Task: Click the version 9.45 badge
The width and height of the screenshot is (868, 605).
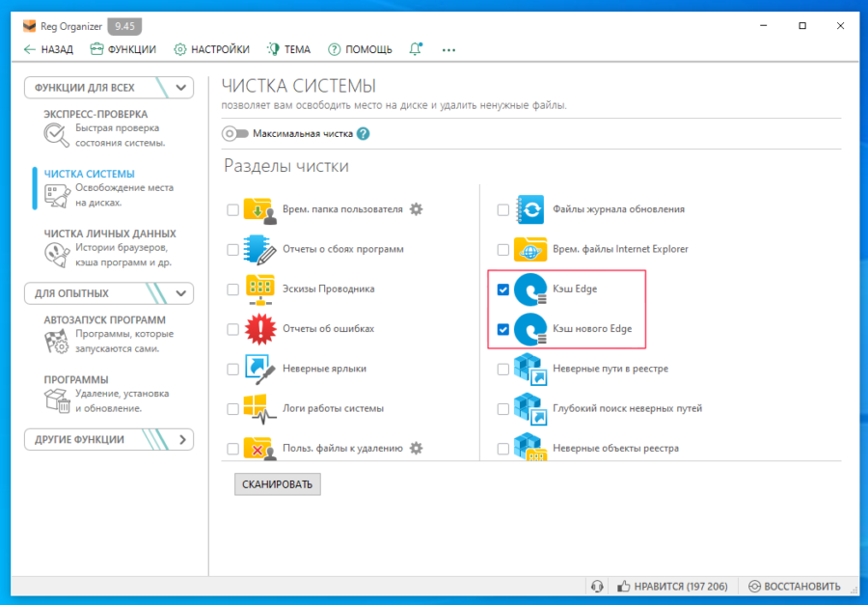Action: pyautogui.click(x=124, y=26)
